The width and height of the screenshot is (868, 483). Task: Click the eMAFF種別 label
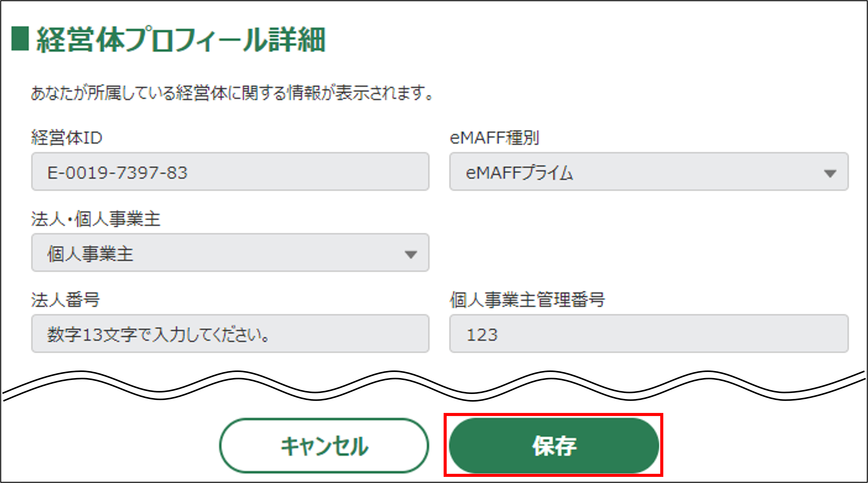point(494,138)
